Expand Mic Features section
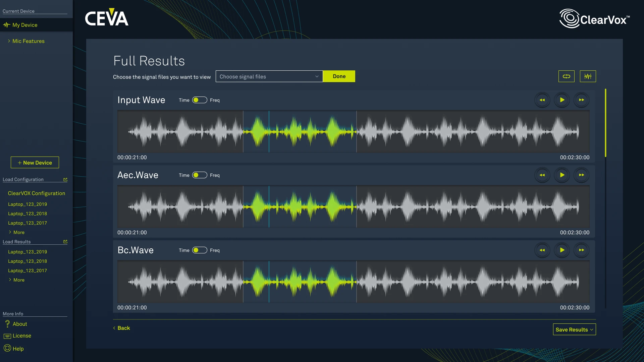This screenshot has width=644, height=362. click(28, 41)
